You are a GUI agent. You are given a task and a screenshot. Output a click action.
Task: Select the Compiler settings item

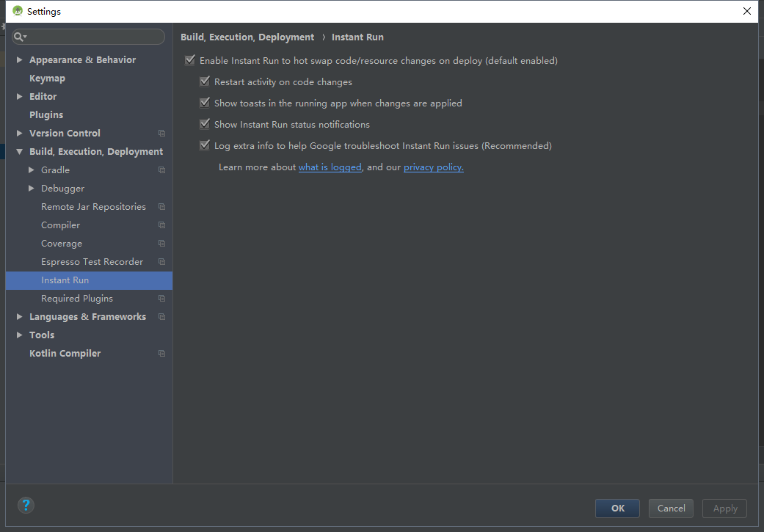60,225
